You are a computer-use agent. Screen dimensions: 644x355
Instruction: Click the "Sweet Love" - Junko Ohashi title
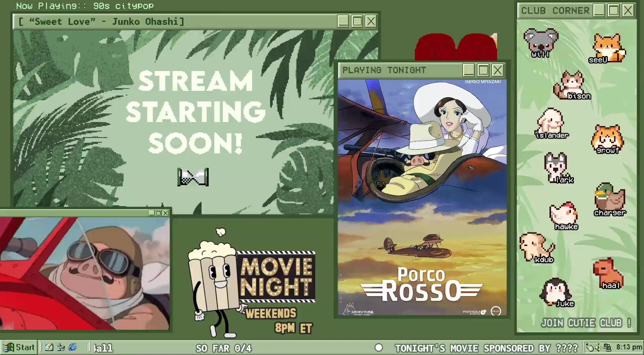[x=101, y=21]
